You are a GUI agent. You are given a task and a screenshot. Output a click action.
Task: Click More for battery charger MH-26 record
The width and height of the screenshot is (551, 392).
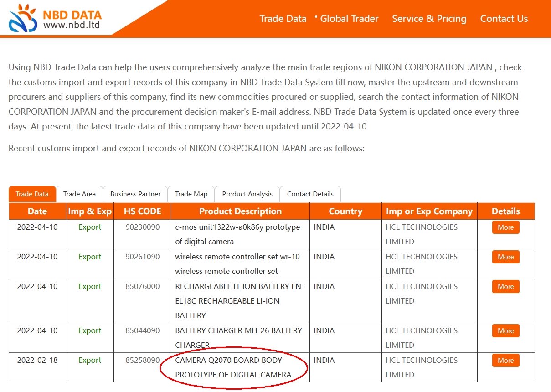pos(505,331)
